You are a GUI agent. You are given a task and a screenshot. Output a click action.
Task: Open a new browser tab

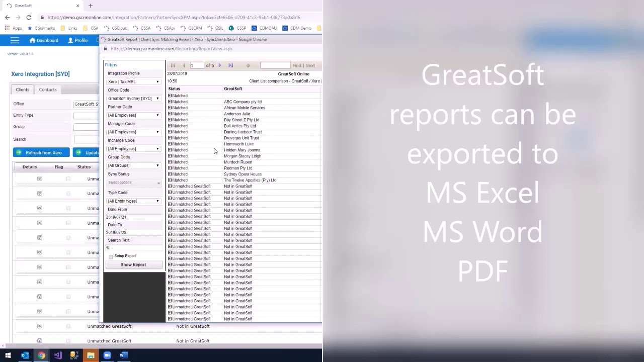coord(91,6)
